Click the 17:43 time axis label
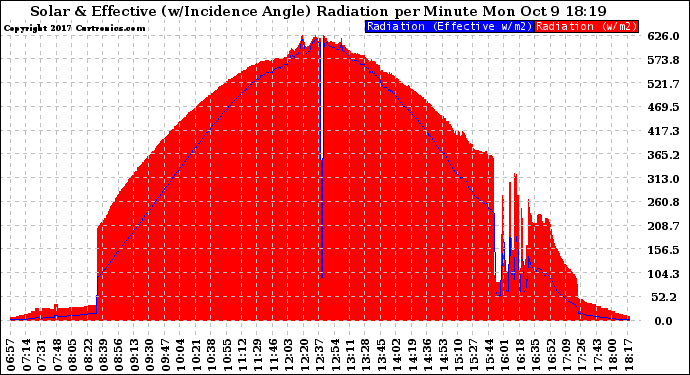 coord(598,355)
